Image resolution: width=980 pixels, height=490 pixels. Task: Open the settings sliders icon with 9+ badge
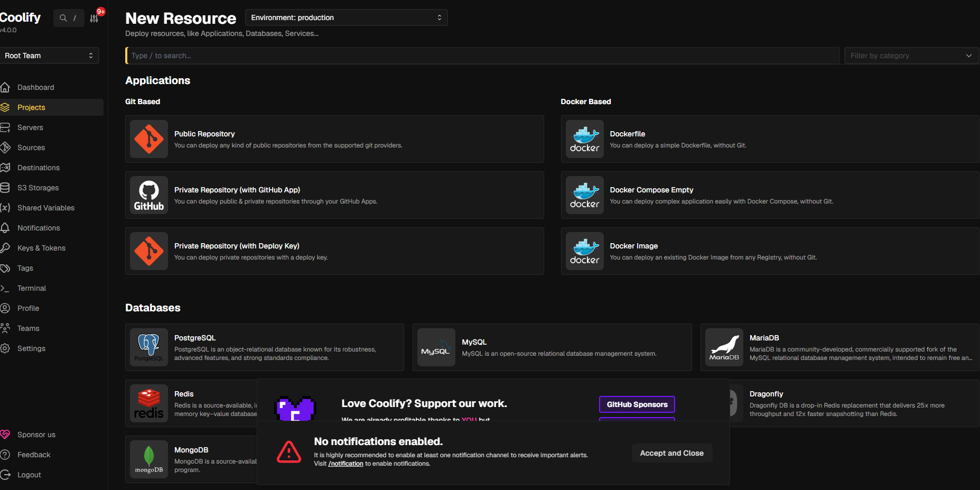95,19
